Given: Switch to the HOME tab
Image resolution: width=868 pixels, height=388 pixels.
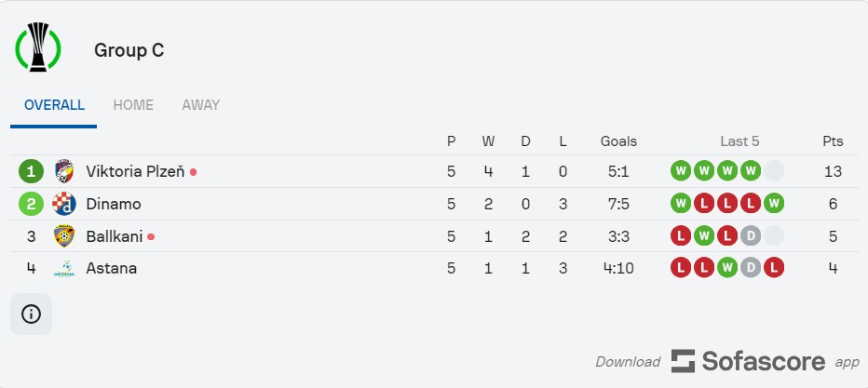Looking at the screenshot, I should [133, 105].
